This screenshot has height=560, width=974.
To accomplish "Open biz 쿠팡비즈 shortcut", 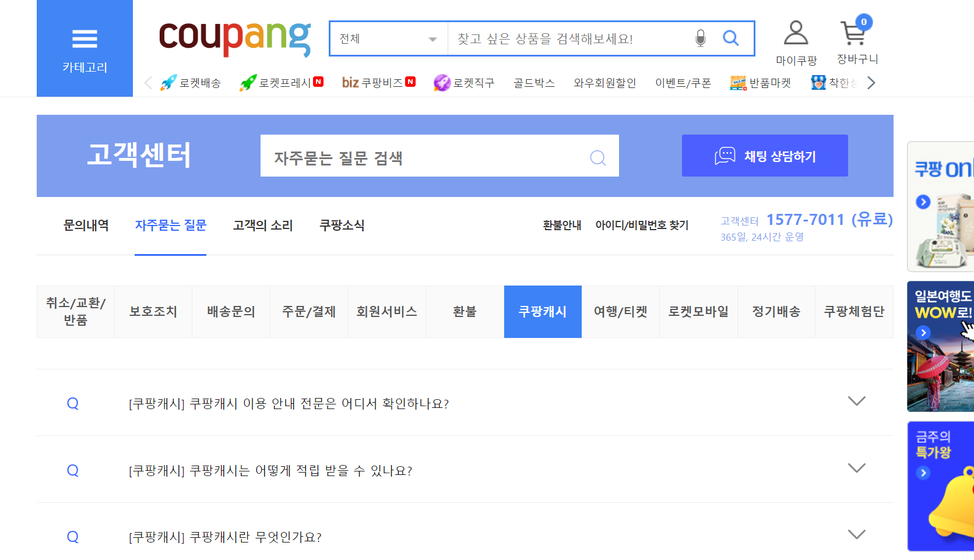I will [379, 83].
